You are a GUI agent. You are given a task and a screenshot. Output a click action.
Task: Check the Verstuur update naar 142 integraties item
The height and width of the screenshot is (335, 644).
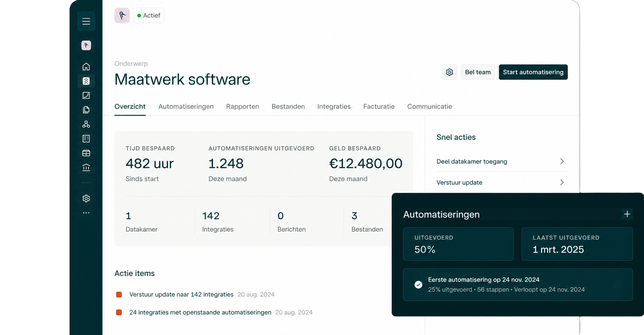click(119, 294)
